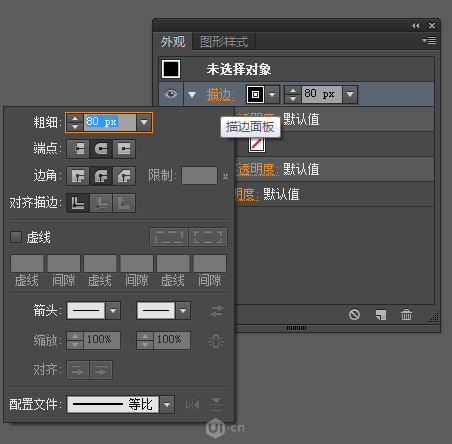
Task: Click the duplicate selected item icon
Action: (381, 314)
